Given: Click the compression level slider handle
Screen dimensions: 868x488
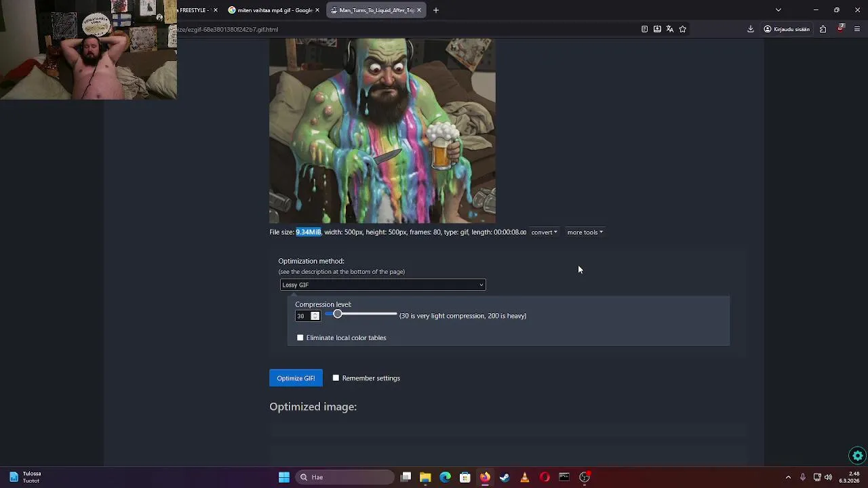Looking at the screenshot, I should click(x=337, y=314).
